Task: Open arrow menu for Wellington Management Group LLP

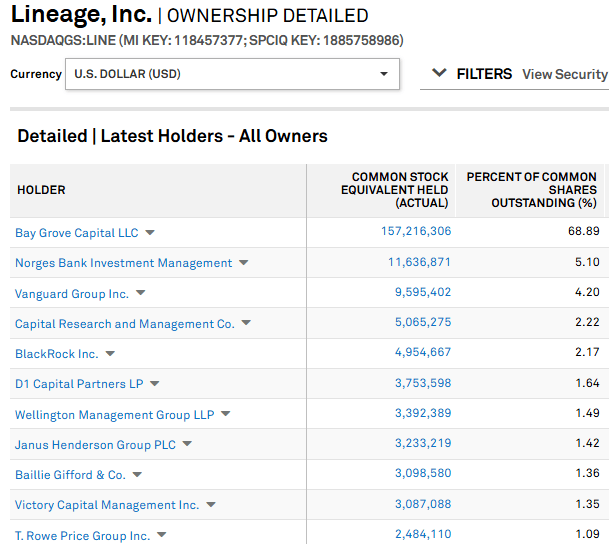Action: [226, 414]
